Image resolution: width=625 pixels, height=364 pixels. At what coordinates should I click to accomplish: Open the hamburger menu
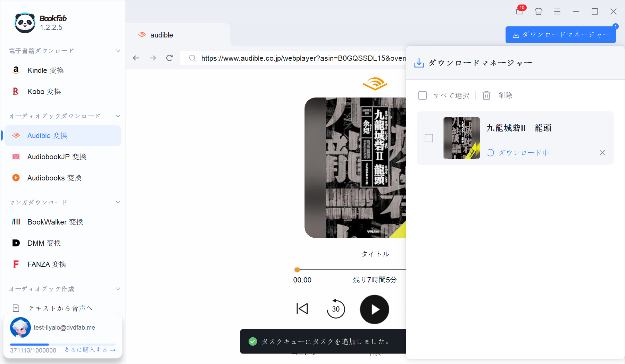tap(557, 11)
